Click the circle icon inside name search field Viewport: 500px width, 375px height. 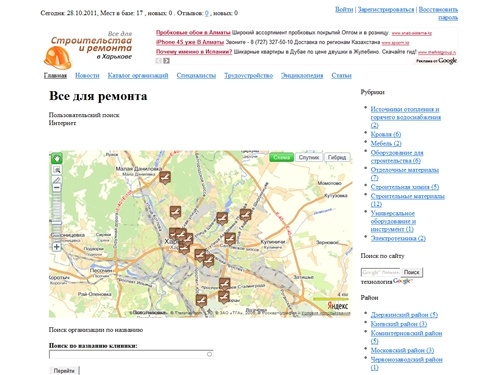[209, 354]
